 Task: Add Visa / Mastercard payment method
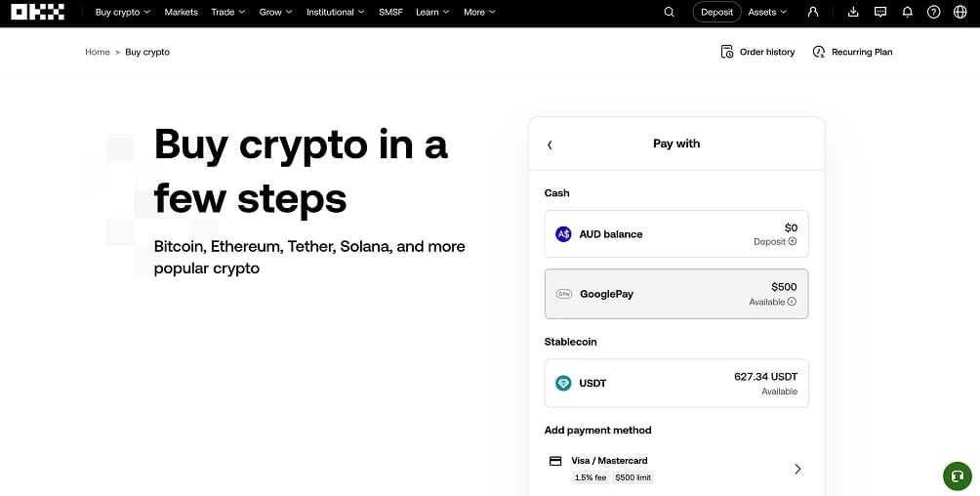[676, 469]
